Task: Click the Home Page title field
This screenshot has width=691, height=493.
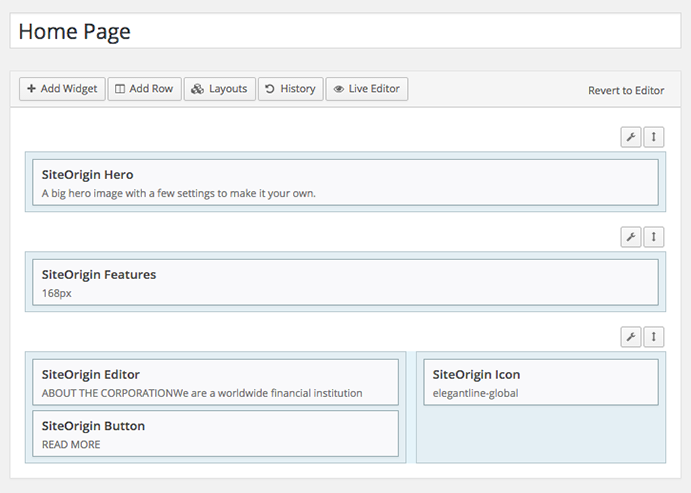Action: point(346,31)
